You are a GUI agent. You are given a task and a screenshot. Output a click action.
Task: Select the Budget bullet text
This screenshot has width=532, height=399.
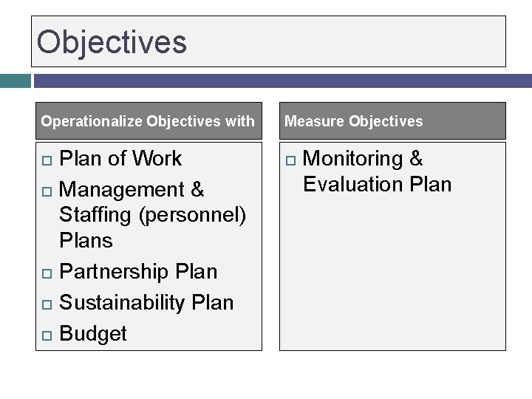tap(93, 334)
